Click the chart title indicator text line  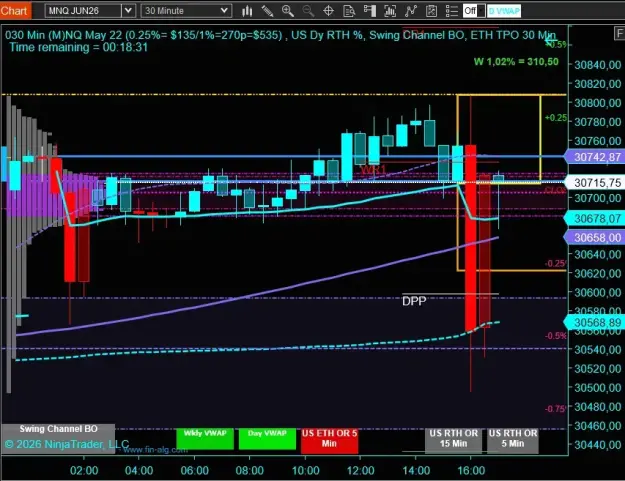pos(280,35)
